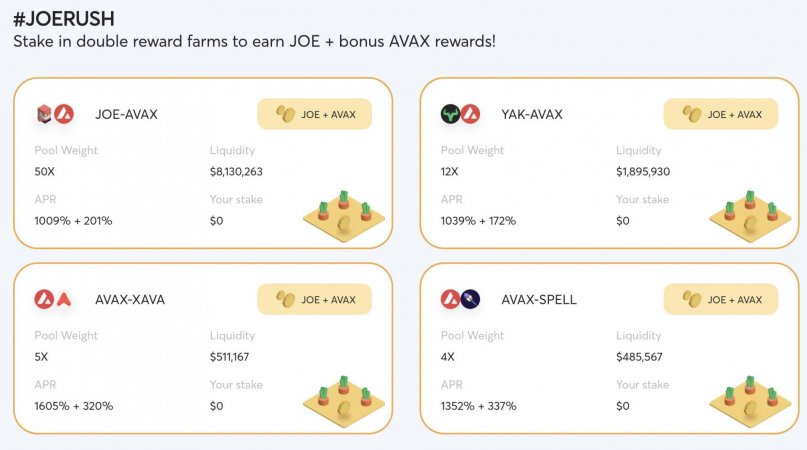Click the AVAX-XAVA token pair icon

pos(53,299)
